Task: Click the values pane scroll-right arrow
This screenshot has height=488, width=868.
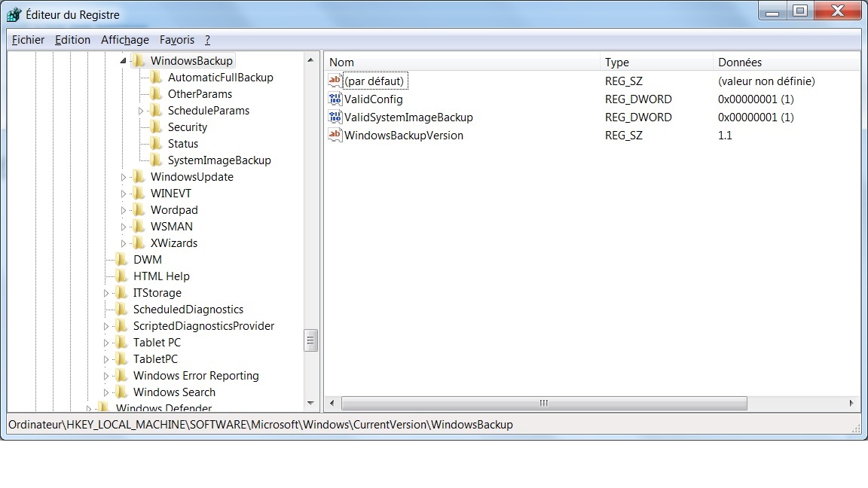Action: point(851,404)
